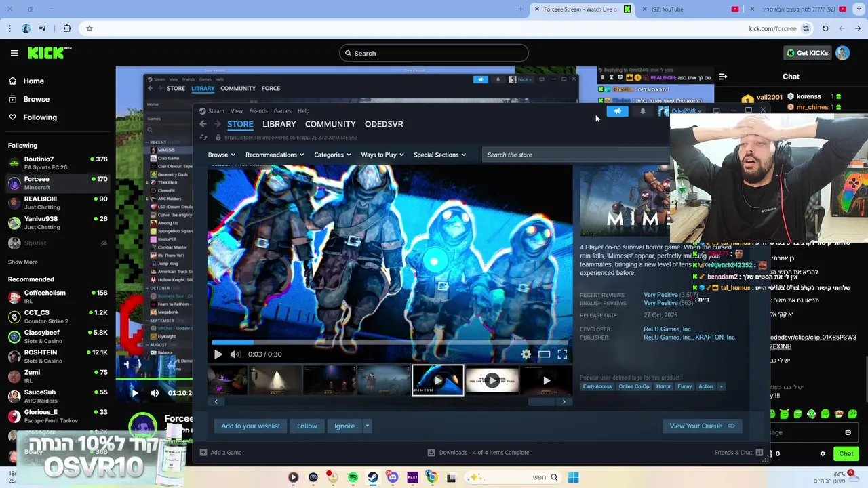Open Steam View menu
The image size is (868, 488).
pos(237,111)
